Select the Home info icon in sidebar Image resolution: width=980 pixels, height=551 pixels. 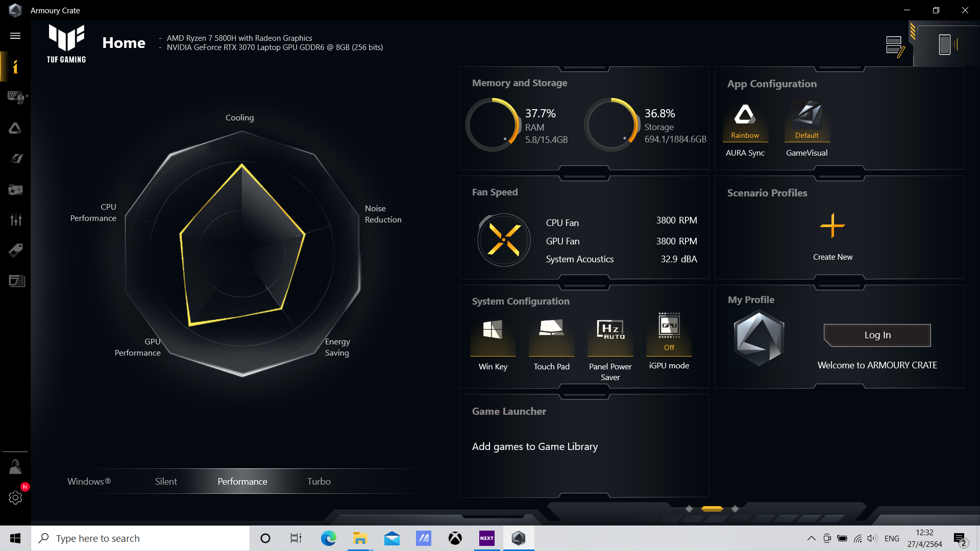click(x=15, y=66)
